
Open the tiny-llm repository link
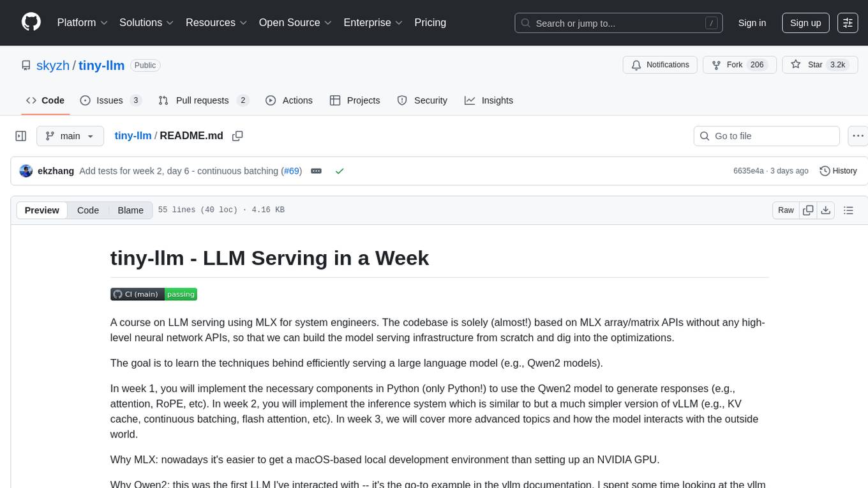tap(101, 65)
